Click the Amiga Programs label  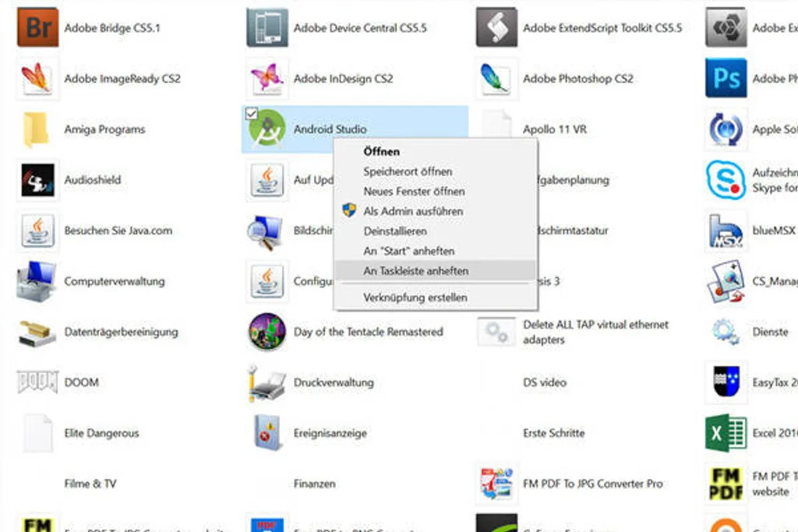[x=104, y=130]
